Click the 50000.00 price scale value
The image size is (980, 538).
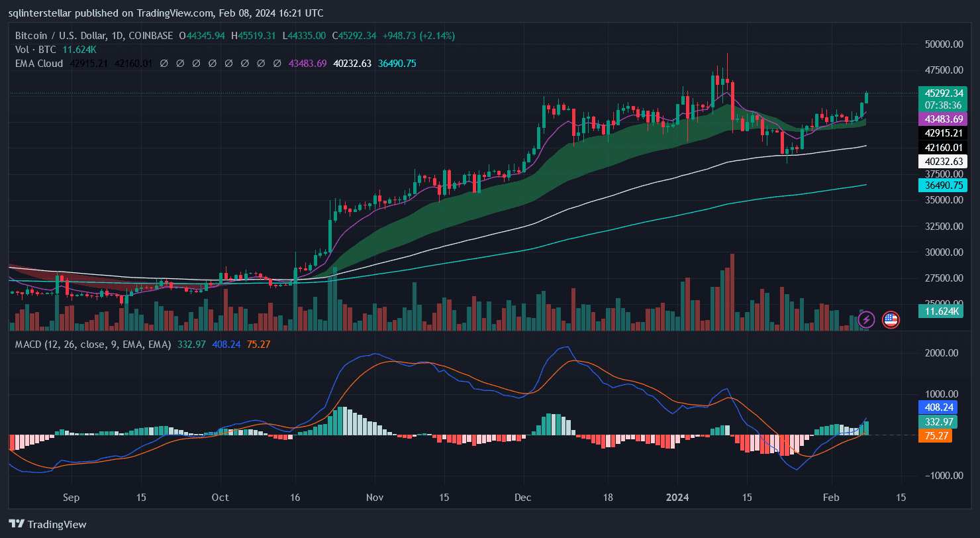pyautogui.click(x=944, y=44)
